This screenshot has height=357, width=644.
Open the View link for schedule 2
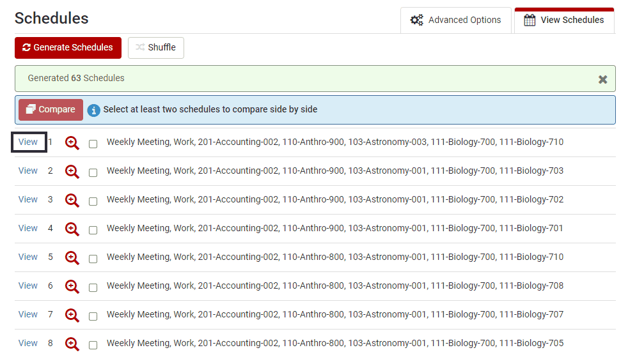(x=28, y=171)
